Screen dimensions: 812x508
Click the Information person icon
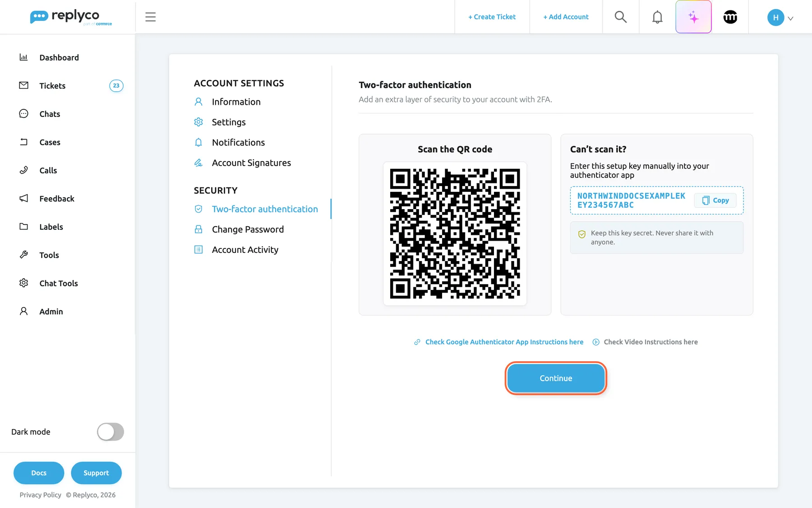pyautogui.click(x=198, y=102)
